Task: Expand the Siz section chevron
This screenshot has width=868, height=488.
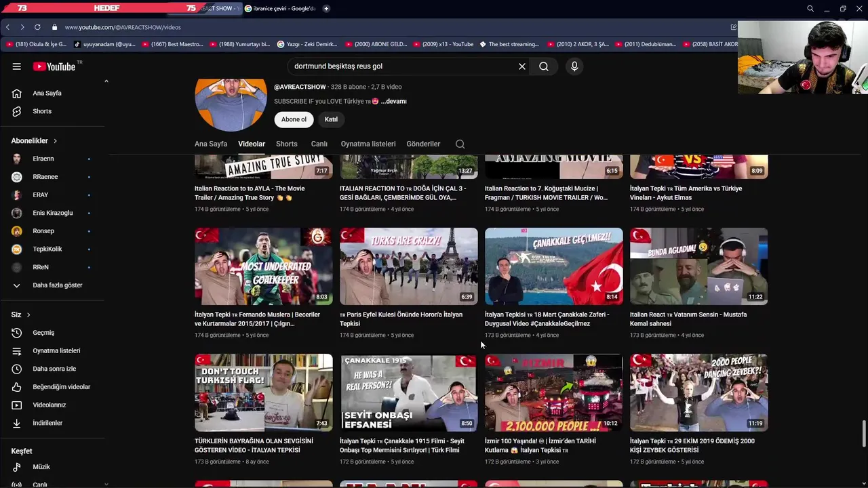Action: 28,315
